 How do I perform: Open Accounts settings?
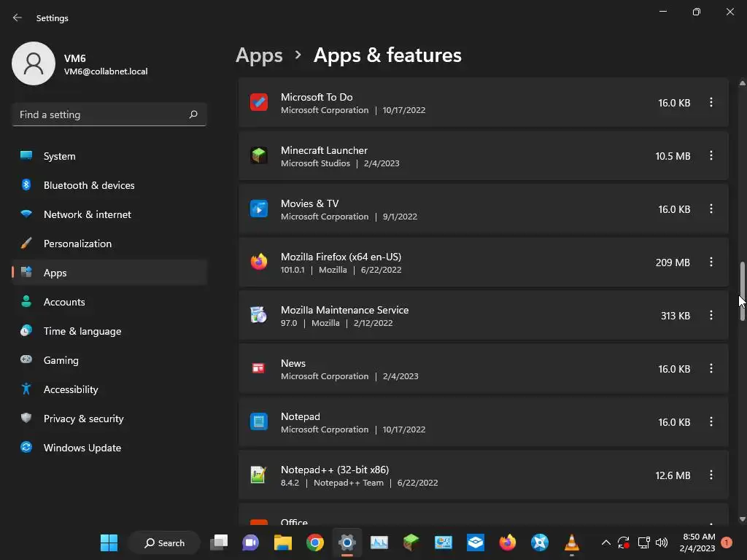(109, 302)
